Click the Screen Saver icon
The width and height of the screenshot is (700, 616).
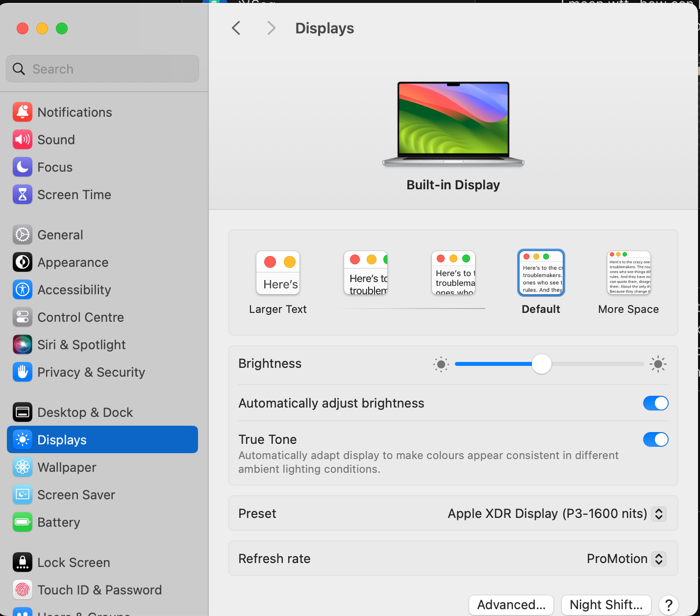click(23, 495)
